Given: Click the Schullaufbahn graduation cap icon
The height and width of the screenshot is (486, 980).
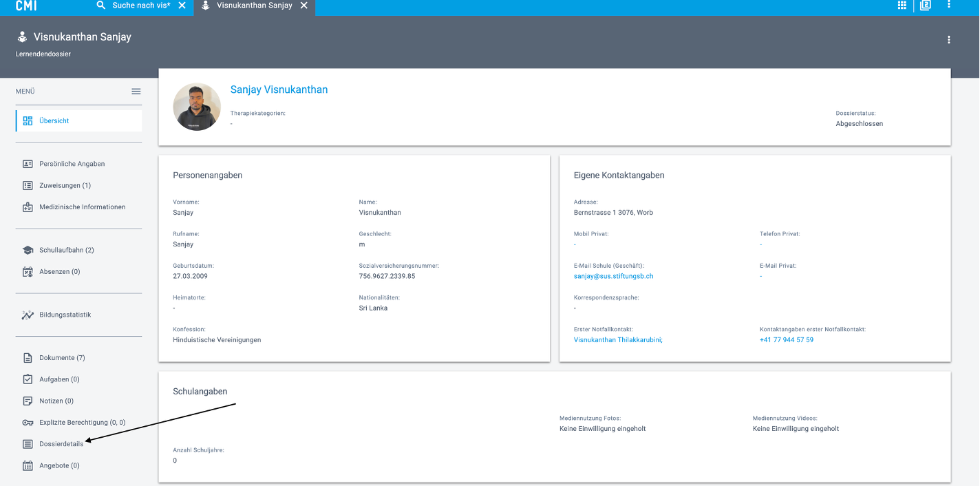Looking at the screenshot, I should (28, 251).
